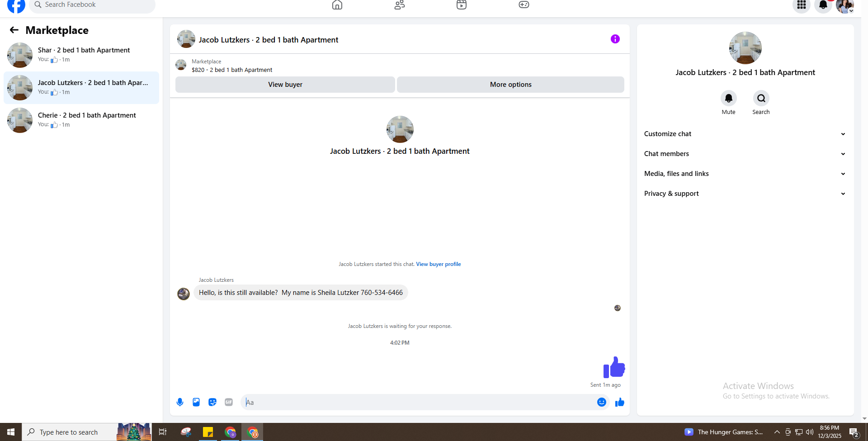The image size is (868, 441).
Task: Go back using the Marketplace back arrow
Action: tap(14, 30)
